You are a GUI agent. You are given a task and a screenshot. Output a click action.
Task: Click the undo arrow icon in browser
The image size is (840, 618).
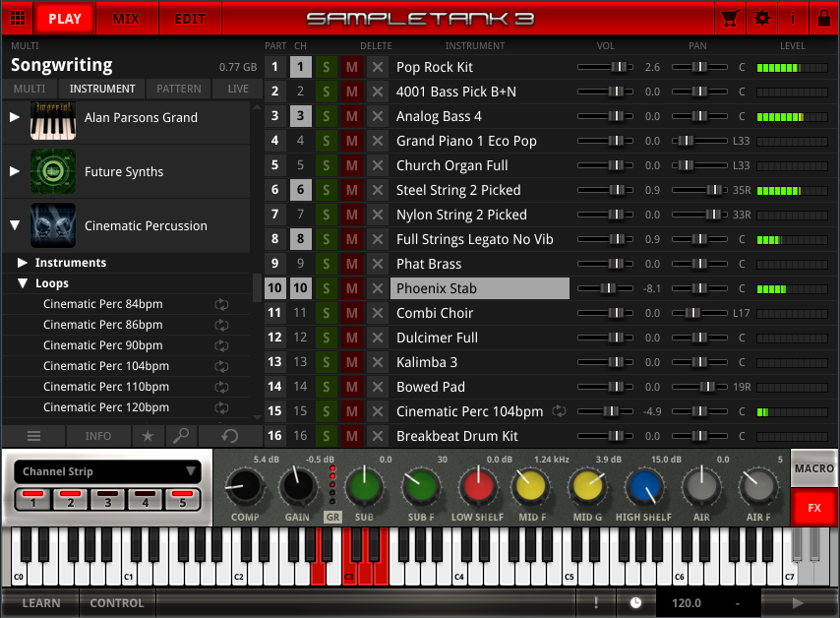230,436
